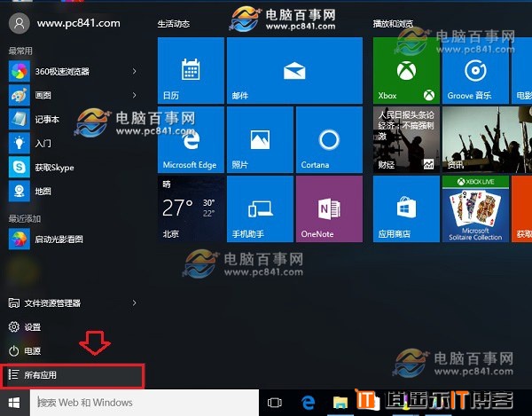Open the 资讯 news photo tile
This screenshot has height=416, width=532.
coord(487,140)
